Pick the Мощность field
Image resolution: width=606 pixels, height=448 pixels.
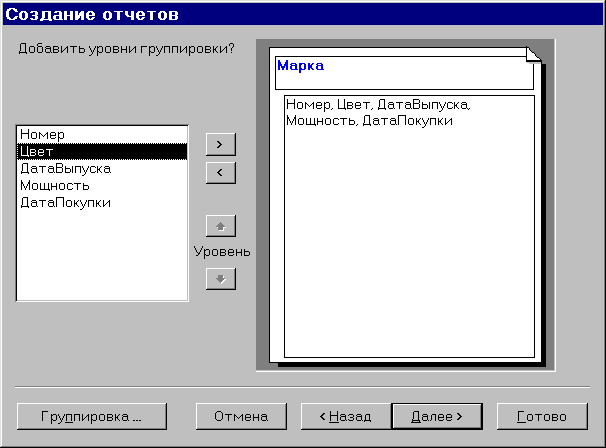[102, 186]
